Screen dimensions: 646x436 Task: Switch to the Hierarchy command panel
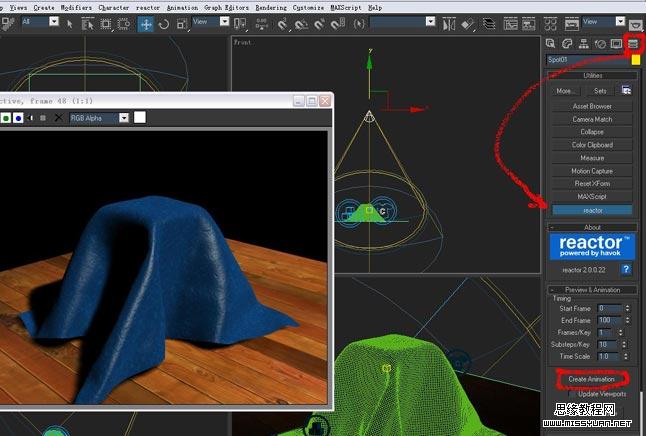(x=584, y=43)
